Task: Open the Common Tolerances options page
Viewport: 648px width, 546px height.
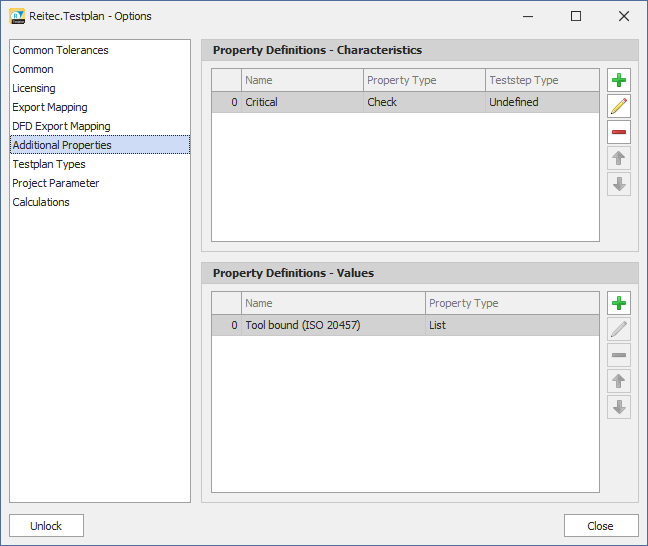Action: click(x=60, y=50)
